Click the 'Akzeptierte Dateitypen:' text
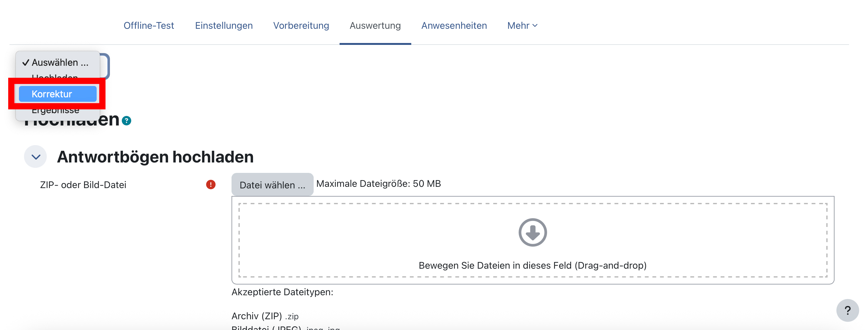This screenshot has height=330, width=868. pos(282,292)
